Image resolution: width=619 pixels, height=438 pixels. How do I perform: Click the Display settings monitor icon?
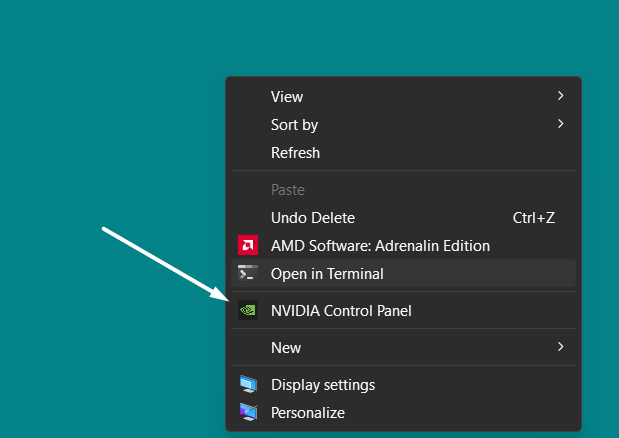click(x=248, y=385)
